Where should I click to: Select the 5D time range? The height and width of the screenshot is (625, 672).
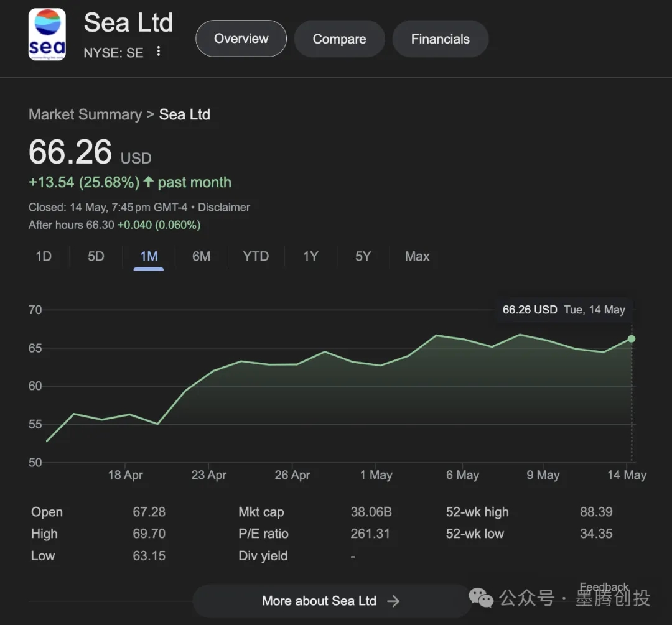pos(96,256)
